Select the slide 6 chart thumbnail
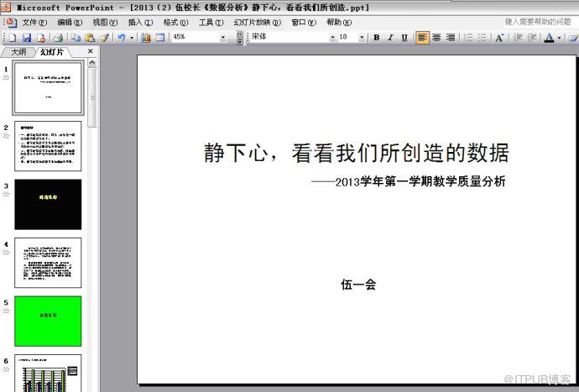Image resolution: width=579 pixels, height=392 pixels. coord(48,374)
